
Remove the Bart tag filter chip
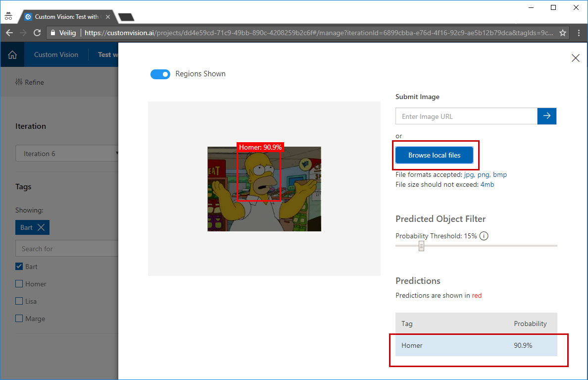tap(41, 227)
